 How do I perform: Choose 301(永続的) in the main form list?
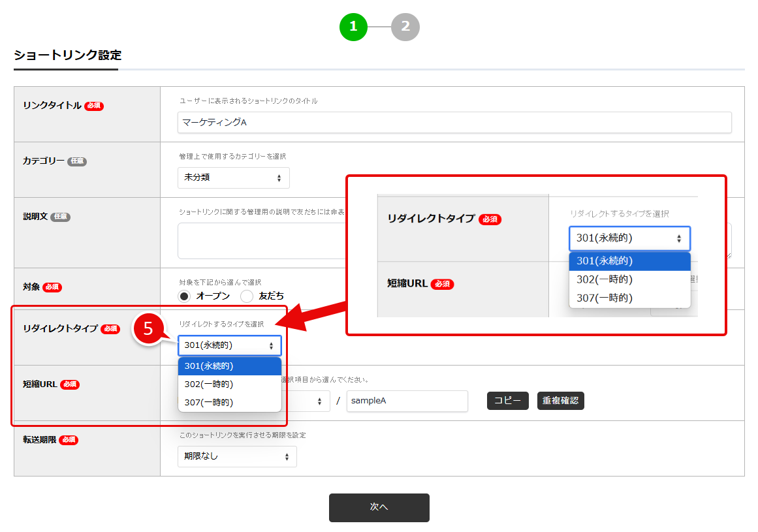(229, 366)
